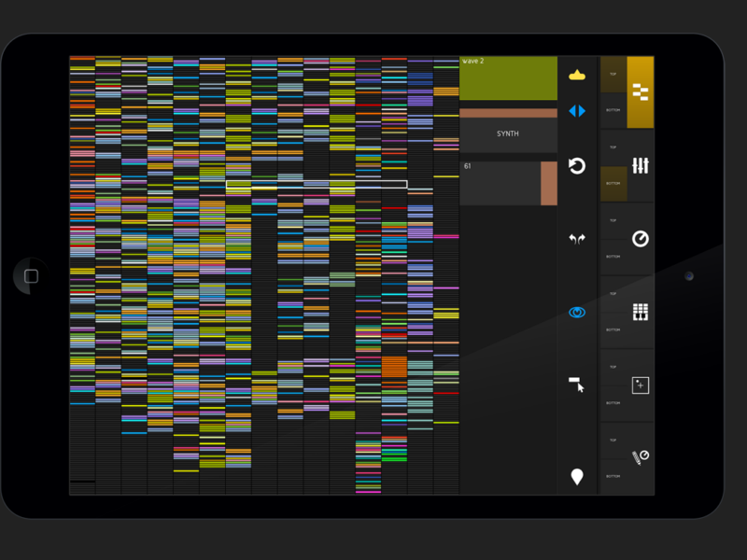Tap the circular reload arrow icon

point(577,166)
